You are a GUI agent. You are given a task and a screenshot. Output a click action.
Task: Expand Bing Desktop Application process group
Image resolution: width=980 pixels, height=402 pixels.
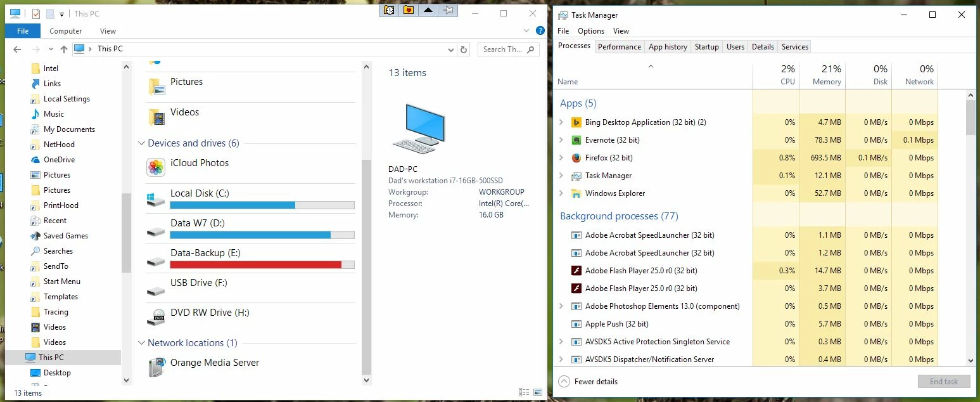click(x=561, y=122)
